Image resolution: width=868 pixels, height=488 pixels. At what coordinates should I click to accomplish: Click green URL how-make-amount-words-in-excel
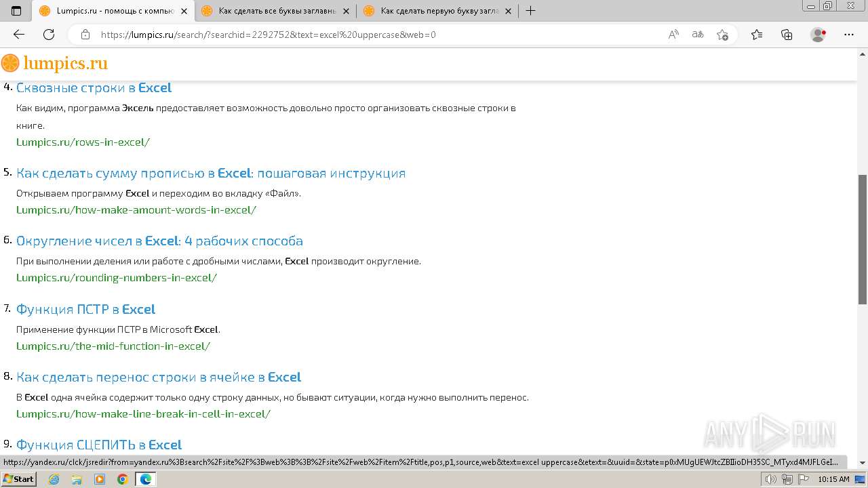pos(136,210)
